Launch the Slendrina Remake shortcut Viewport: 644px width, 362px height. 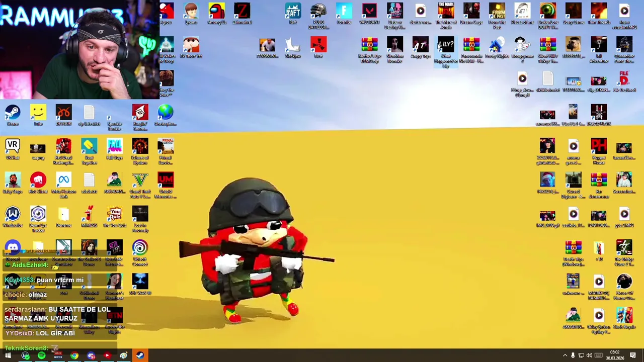coord(395,50)
